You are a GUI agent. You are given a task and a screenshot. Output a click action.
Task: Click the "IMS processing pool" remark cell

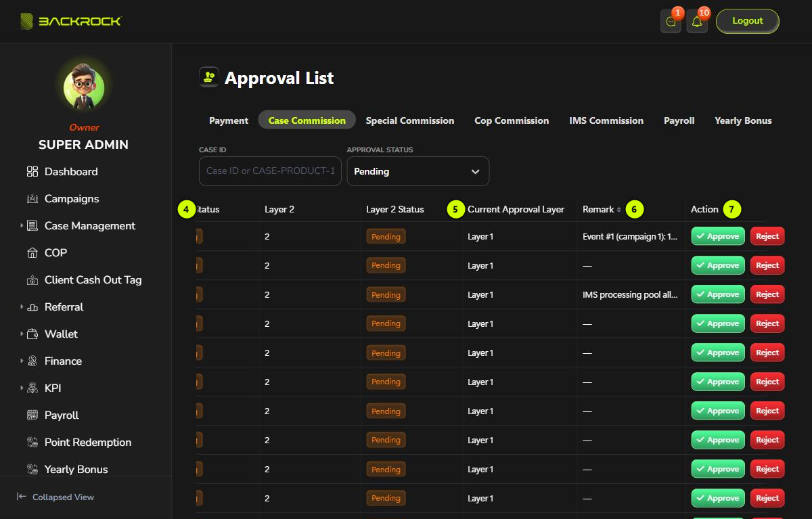tap(630, 295)
